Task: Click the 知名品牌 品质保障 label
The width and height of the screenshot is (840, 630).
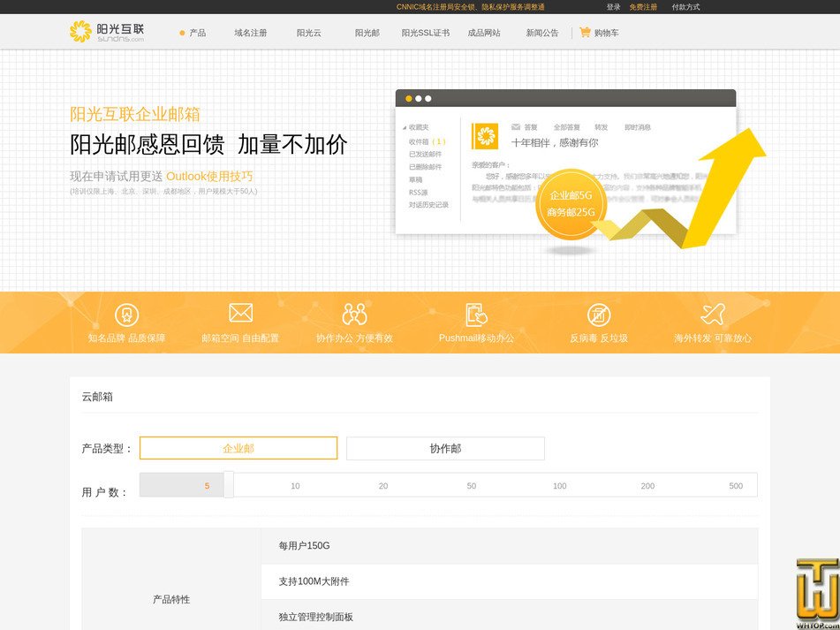Action: click(x=127, y=338)
